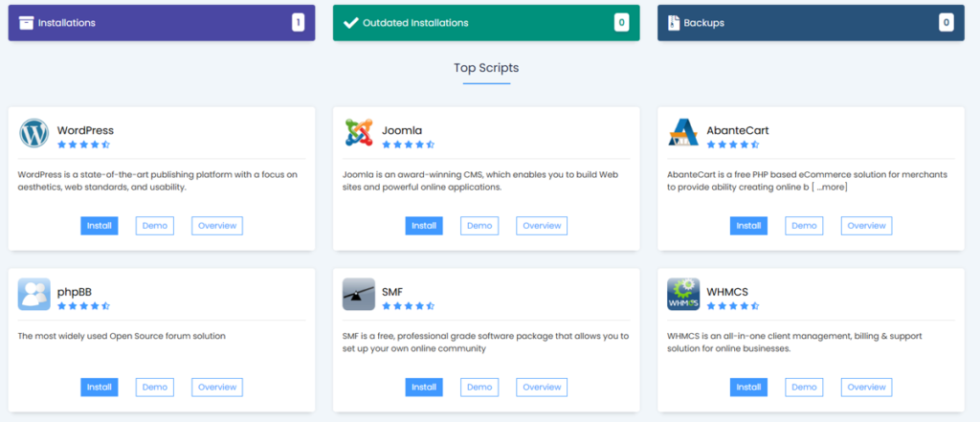
Task: Click the AbanteCart title text
Action: point(738,131)
